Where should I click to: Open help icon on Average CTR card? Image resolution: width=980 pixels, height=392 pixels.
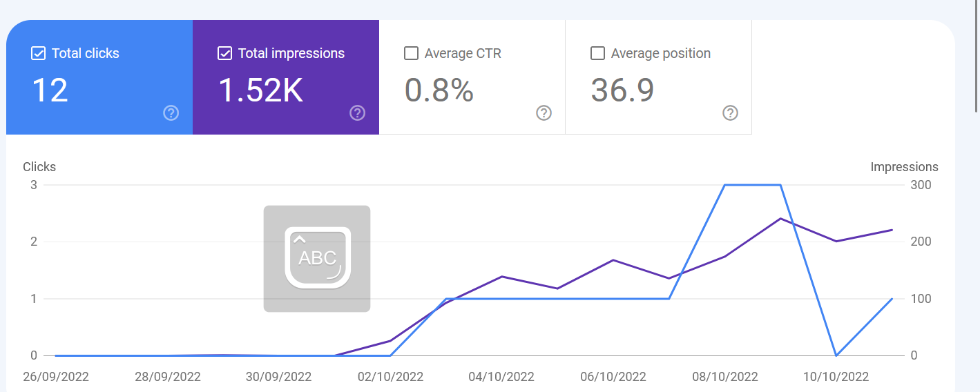(544, 113)
